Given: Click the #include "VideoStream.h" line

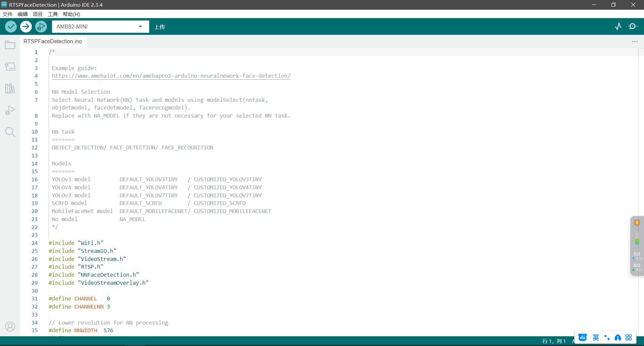Looking at the screenshot, I should [x=87, y=259].
